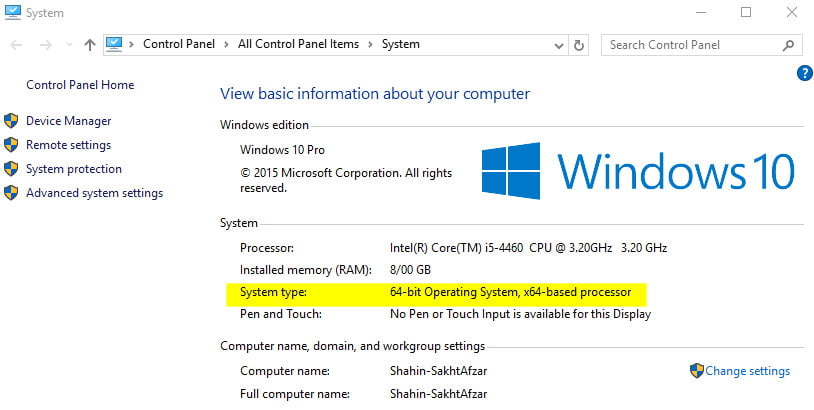Click the computer icon in address bar
The height and width of the screenshot is (410, 814).
click(x=114, y=44)
